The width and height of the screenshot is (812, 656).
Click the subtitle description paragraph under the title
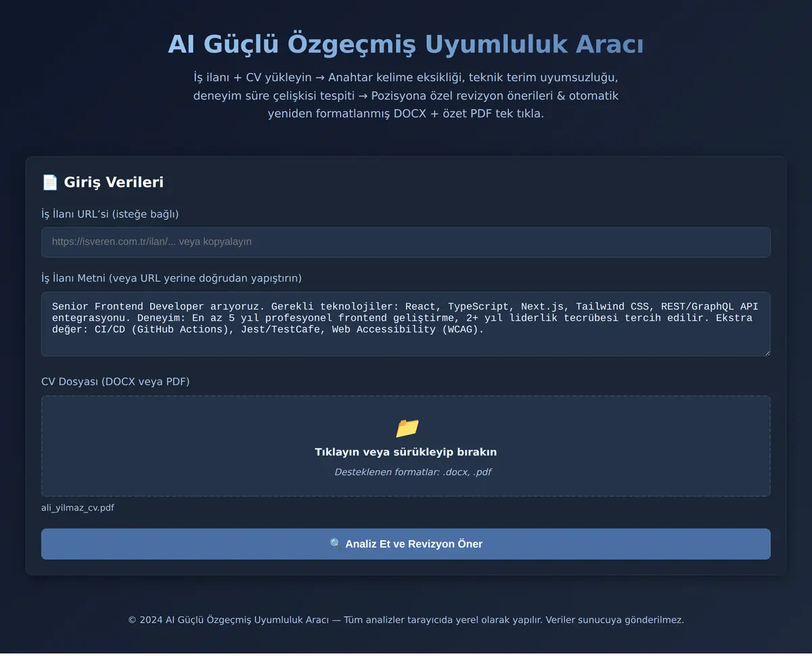pos(406,95)
